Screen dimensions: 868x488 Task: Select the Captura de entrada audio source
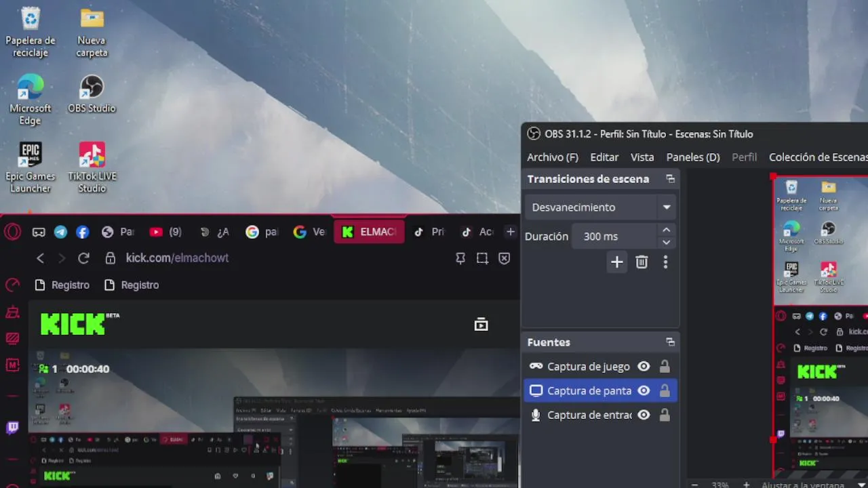(x=588, y=415)
